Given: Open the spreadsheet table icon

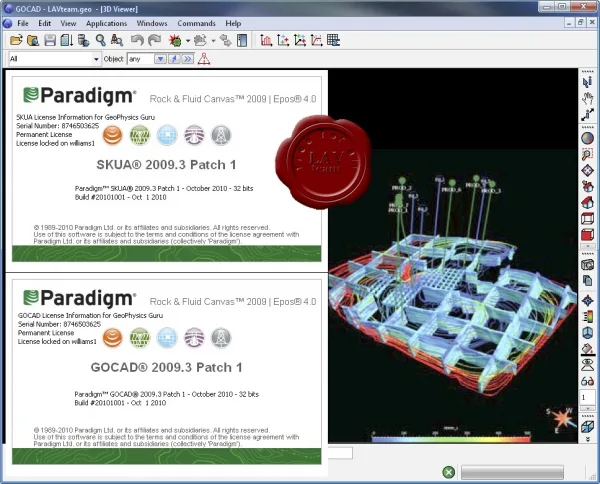Looking at the screenshot, I should (333, 40).
